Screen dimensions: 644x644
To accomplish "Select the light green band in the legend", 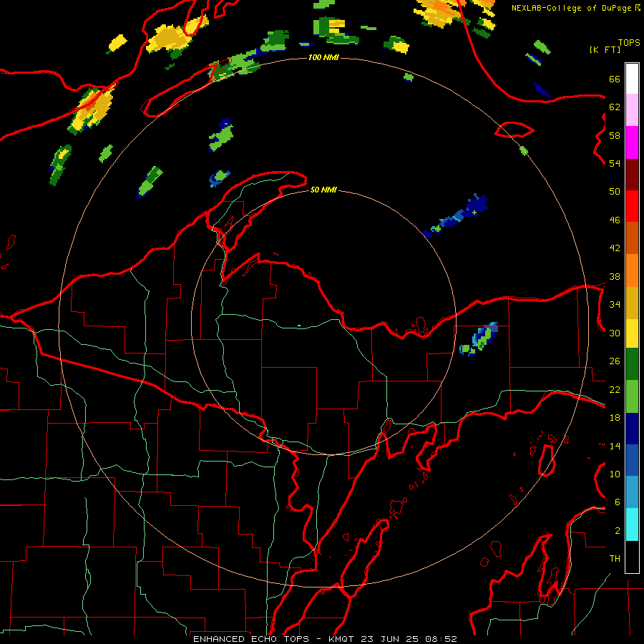I will pos(632,396).
